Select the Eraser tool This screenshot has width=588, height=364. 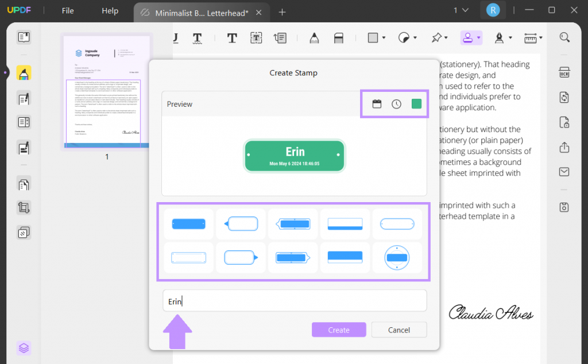pyautogui.click(x=339, y=37)
